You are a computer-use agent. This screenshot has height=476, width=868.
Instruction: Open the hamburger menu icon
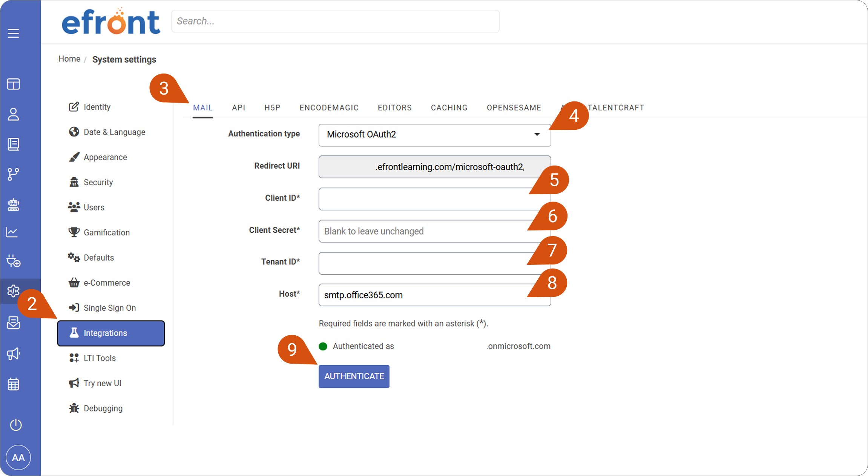click(x=13, y=33)
